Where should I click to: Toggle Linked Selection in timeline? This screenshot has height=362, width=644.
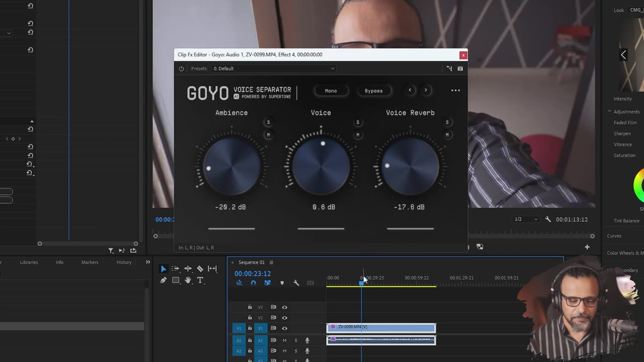click(x=267, y=283)
